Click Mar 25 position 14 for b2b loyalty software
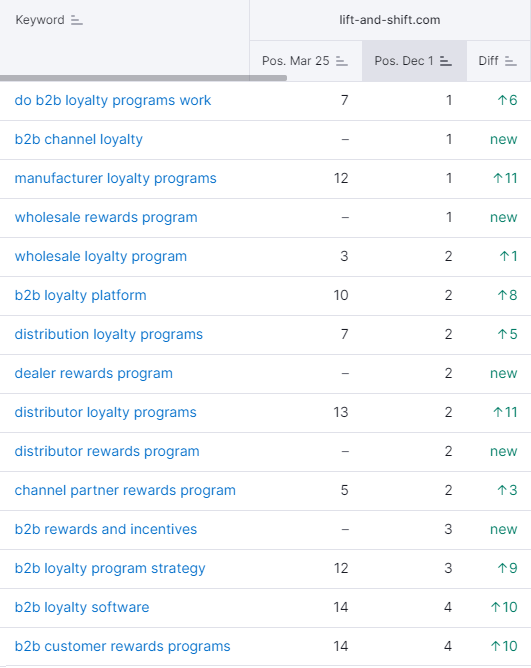Viewport: 531px width, 668px height. tap(341, 607)
